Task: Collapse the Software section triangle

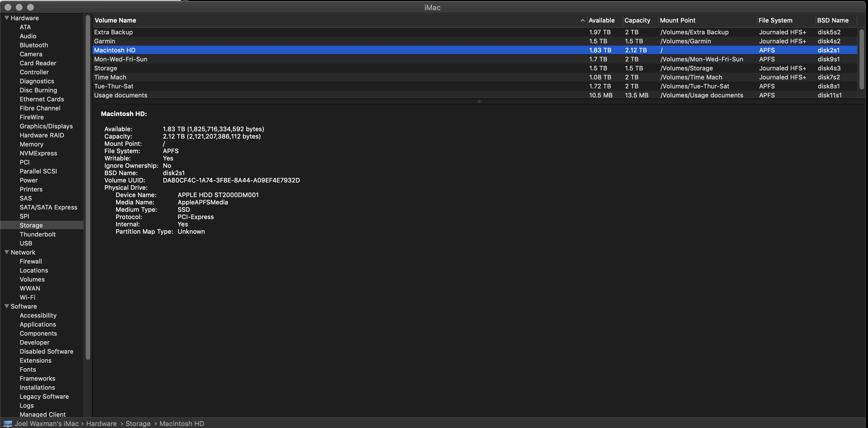Action: point(6,306)
